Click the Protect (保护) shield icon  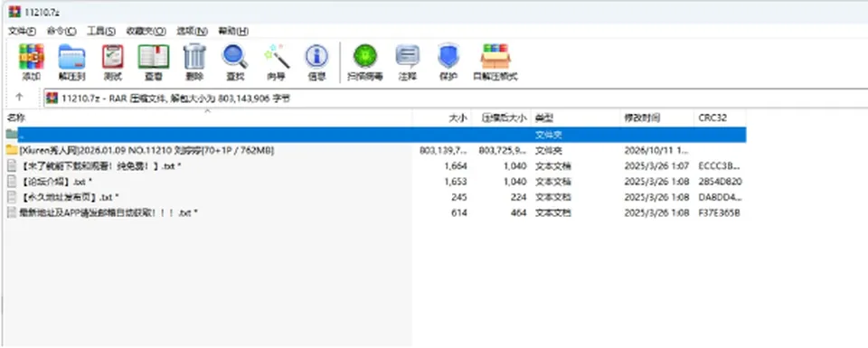coord(448,56)
